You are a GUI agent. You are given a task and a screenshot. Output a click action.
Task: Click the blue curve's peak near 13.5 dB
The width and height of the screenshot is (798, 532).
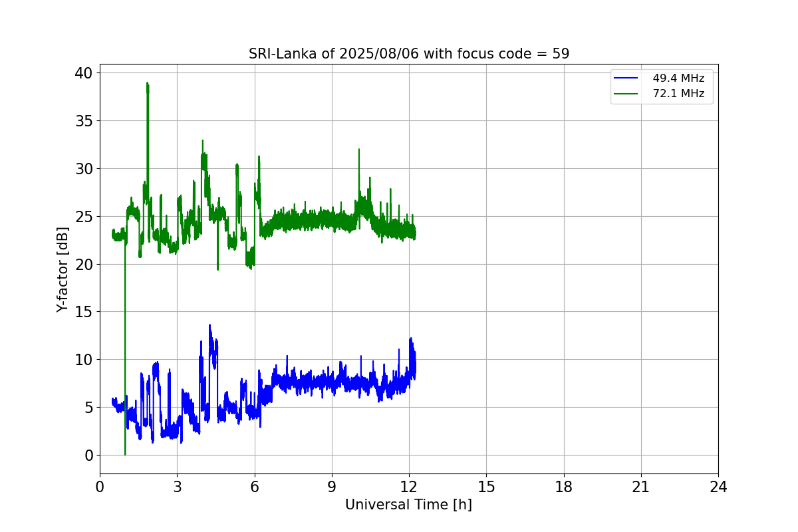pos(209,326)
